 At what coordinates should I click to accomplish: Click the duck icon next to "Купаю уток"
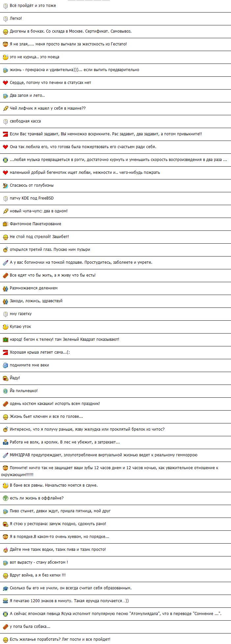tap(5, 327)
